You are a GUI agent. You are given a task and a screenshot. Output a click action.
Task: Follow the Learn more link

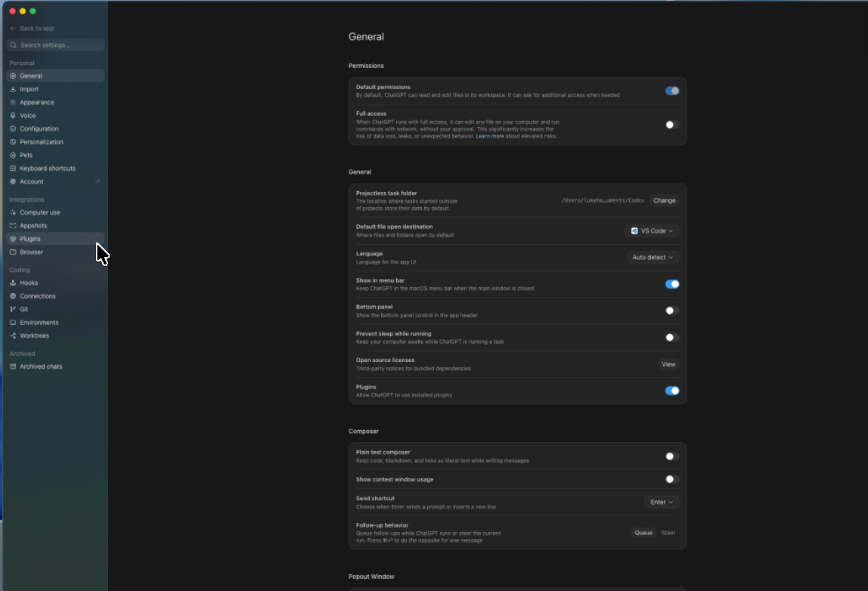click(x=490, y=136)
